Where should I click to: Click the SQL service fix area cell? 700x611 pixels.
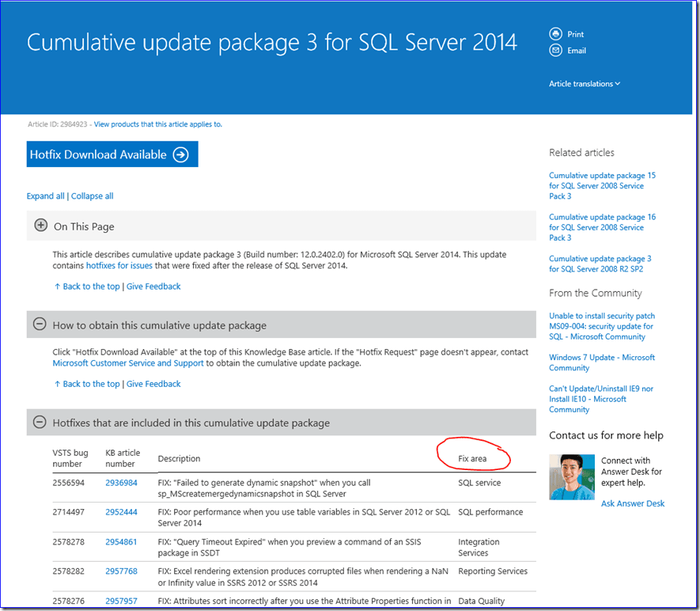point(479,483)
